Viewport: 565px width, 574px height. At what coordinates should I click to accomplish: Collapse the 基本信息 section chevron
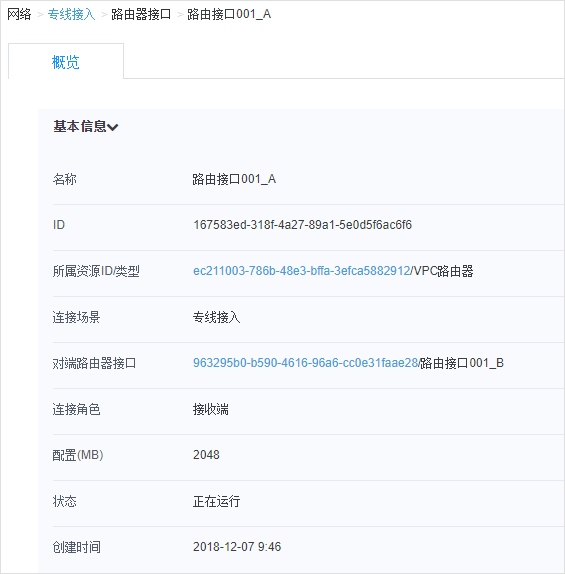coord(113,127)
